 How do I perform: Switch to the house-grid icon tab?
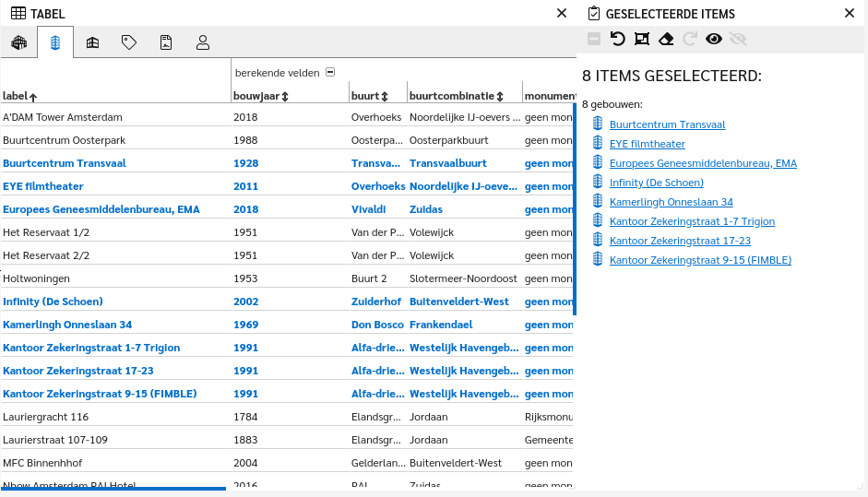pos(92,42)
